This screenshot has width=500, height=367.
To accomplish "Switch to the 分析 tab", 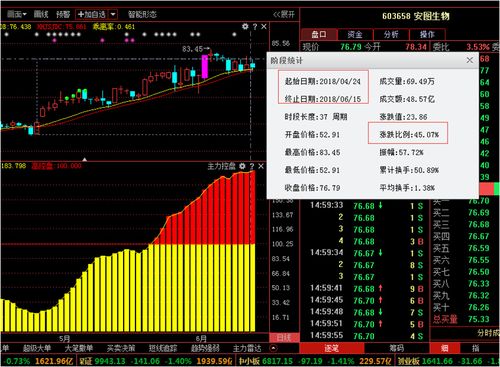I will click(391, 34).
